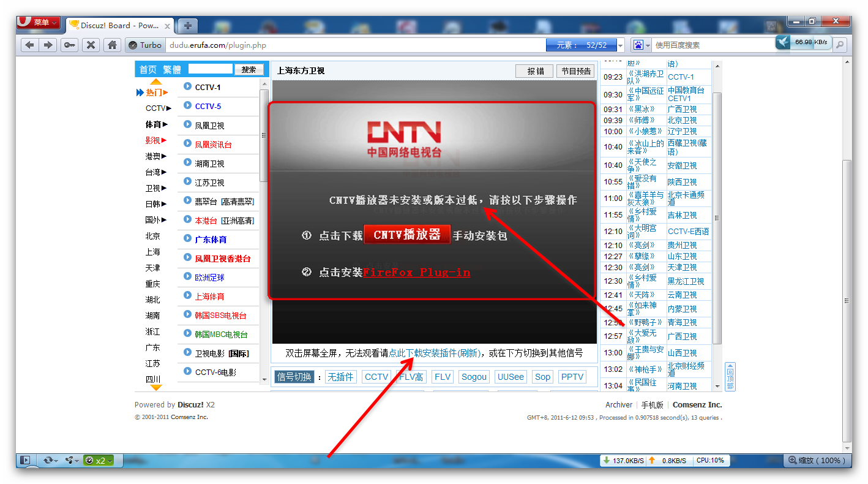Click the address bar URL field

click(355, 45)
